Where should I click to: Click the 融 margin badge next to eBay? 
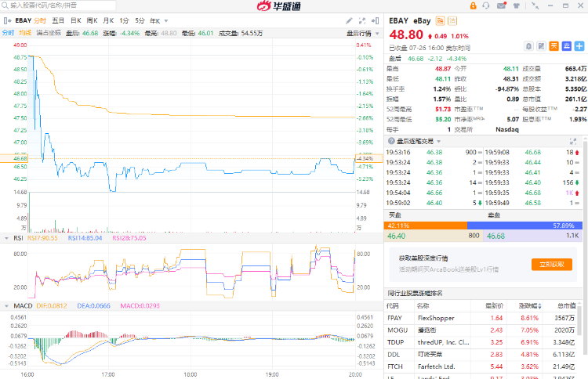[440, 21]
